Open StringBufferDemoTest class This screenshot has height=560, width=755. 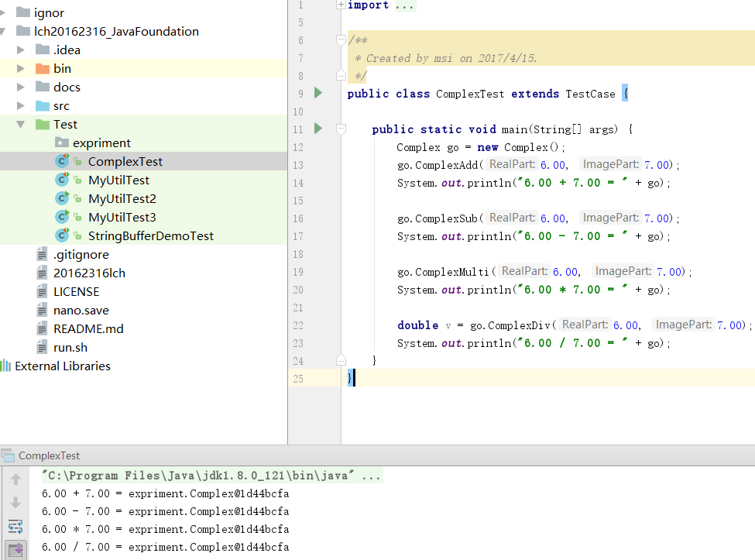(x=151, y=236)
